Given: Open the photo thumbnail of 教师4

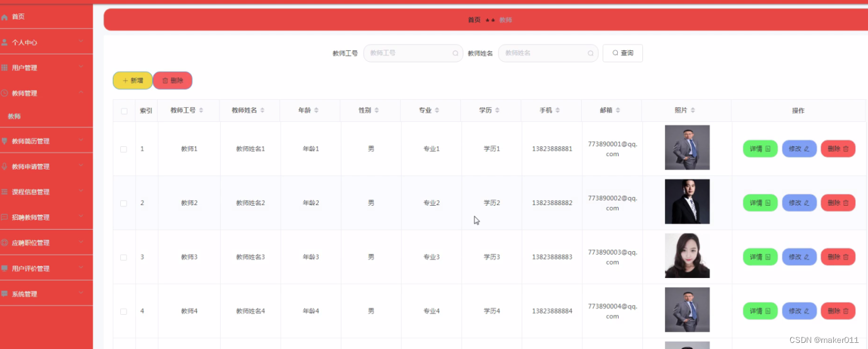Looking at the screenshot, I should tap(687, 310).
